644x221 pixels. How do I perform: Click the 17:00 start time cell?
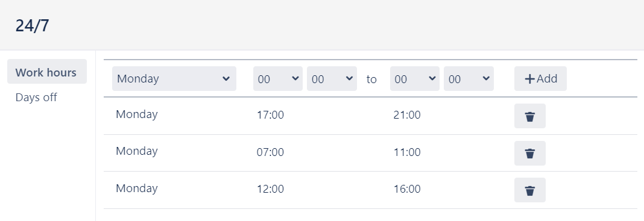(x=270, y=115)
